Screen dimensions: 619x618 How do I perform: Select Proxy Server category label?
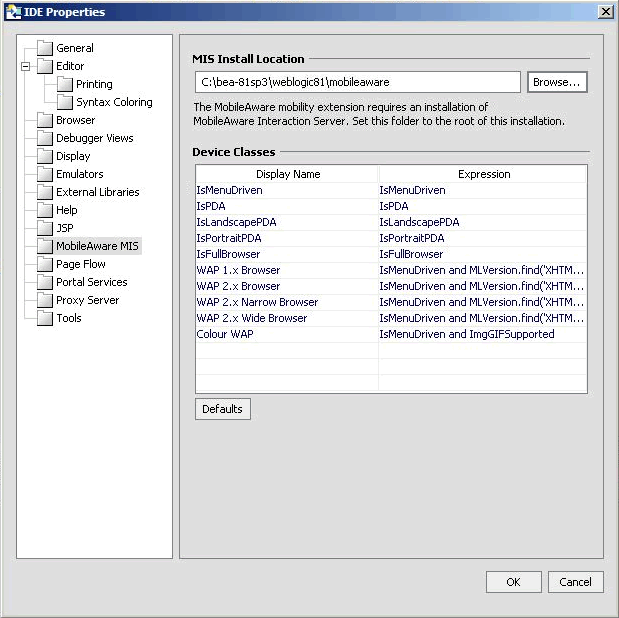coord(87,300)
